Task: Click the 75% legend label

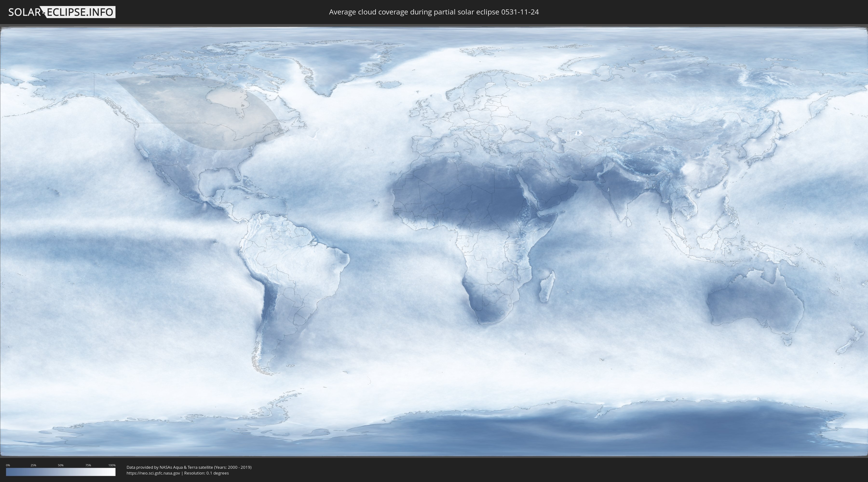Action: 88,465
